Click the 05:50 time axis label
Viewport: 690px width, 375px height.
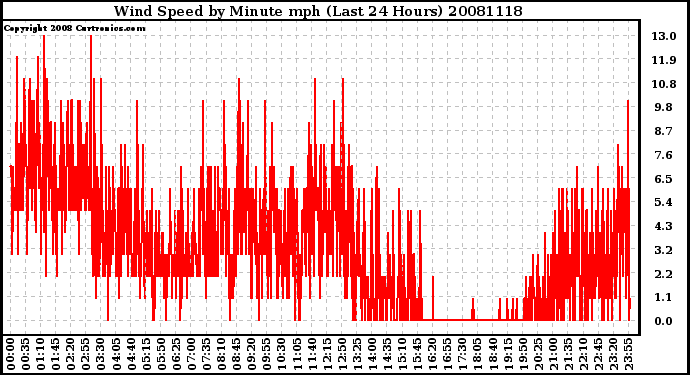(161, 354)
